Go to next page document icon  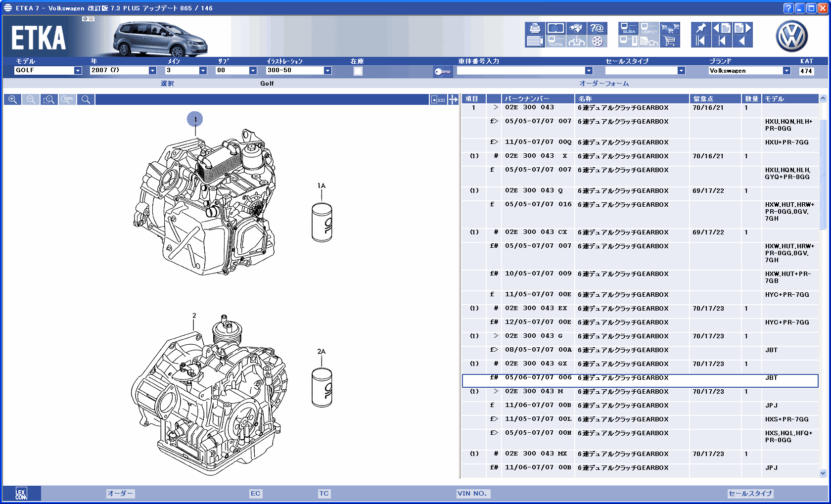742,28
